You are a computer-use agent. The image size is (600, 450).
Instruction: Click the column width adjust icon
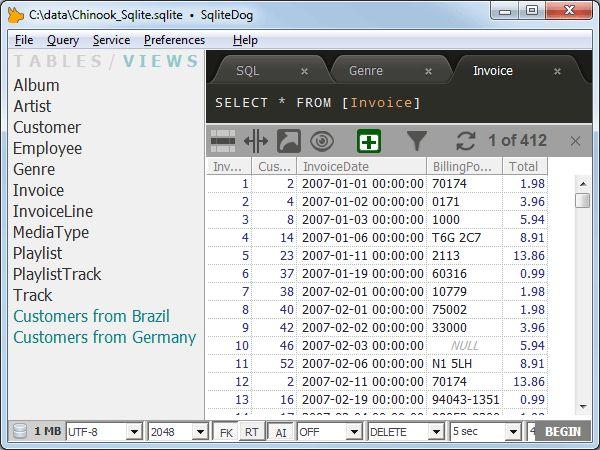click(x=255, y=141)
